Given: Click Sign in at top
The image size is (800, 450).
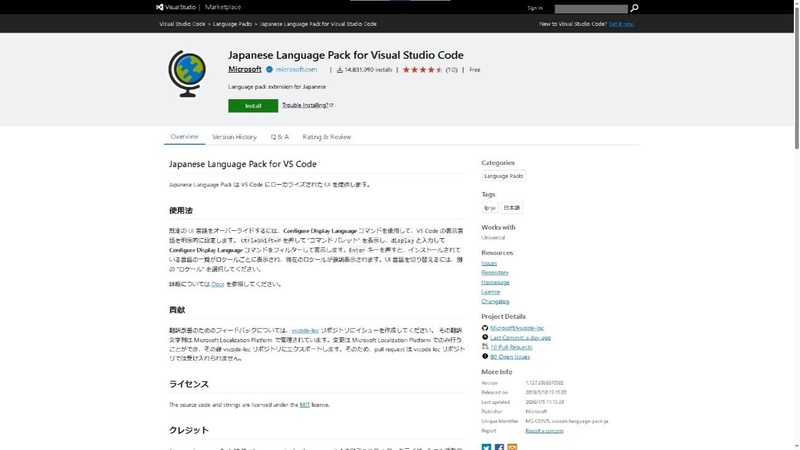Looking at the screenshot, I should click(x=535, y=8).
